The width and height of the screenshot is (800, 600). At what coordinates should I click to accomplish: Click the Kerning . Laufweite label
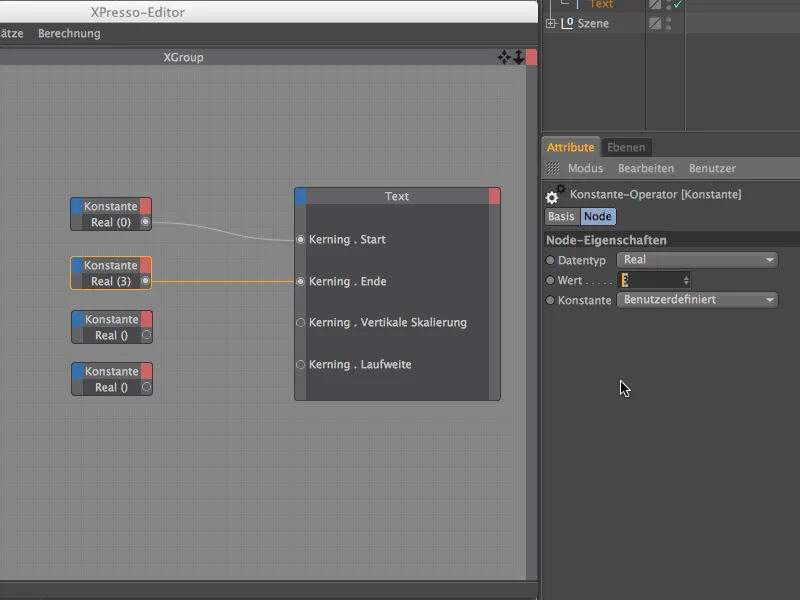pos(360,364)
